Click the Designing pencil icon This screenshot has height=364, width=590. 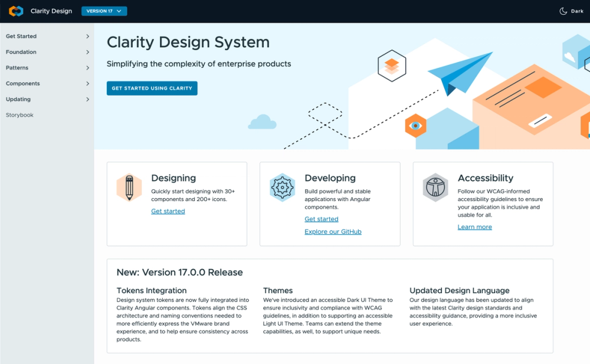(129, 188)
